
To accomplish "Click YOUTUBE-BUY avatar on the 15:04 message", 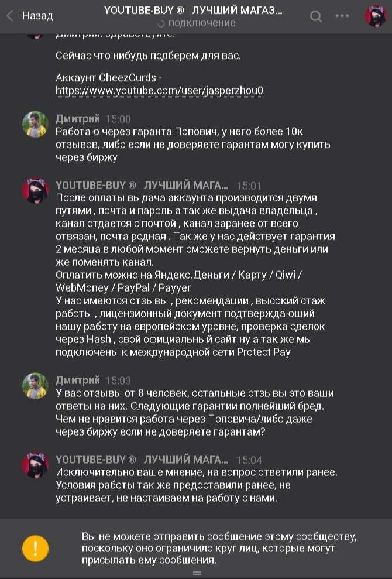I will tap(35, 465).
